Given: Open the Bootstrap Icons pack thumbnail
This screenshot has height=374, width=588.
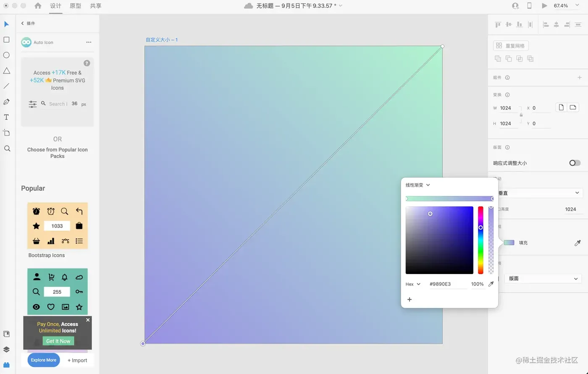Looking at the screenshot, I should pyautogui.click(x=58, y=226).
